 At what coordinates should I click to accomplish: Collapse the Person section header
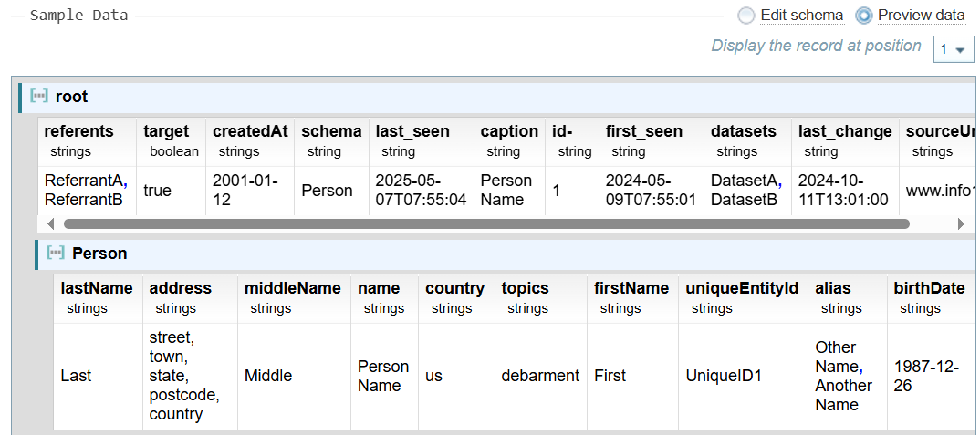pos(99,254)
